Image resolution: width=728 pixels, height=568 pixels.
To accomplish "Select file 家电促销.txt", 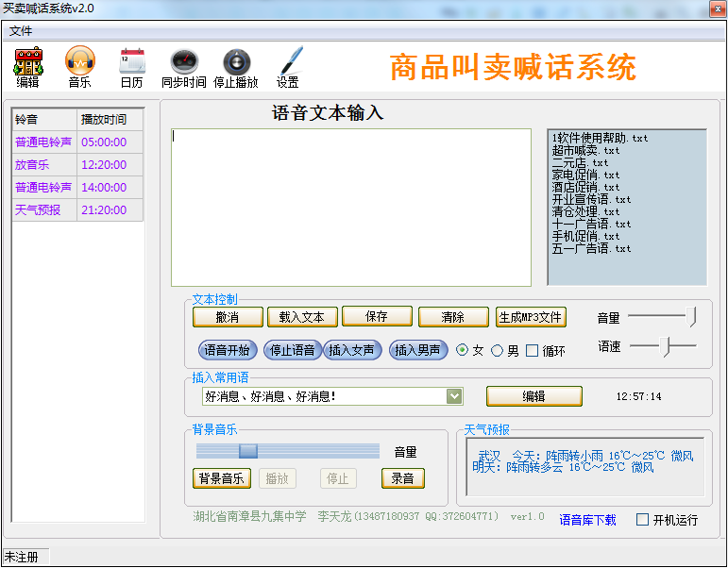I will point(585,175).
